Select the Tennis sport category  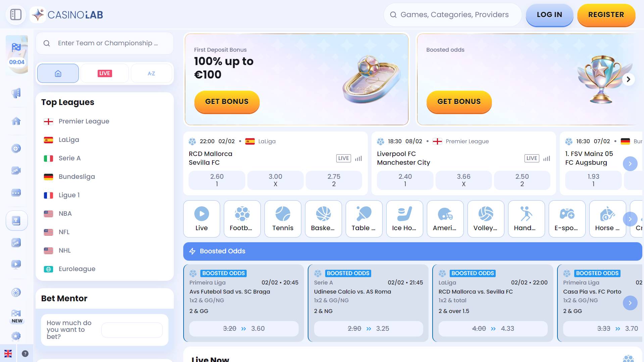pyautogui.click(x=283, y=219)
